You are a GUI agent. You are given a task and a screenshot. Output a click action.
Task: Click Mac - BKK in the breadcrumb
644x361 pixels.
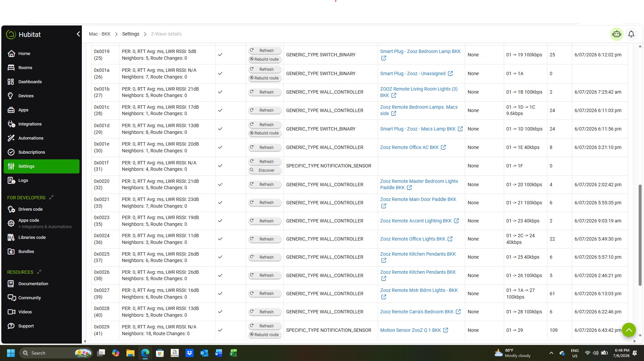pos(100,34)
